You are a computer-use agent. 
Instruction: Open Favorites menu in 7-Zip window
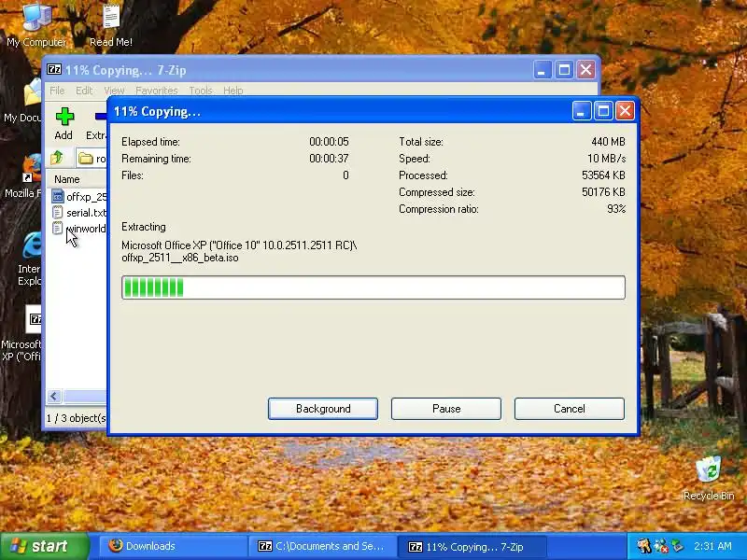click(156, 91)
